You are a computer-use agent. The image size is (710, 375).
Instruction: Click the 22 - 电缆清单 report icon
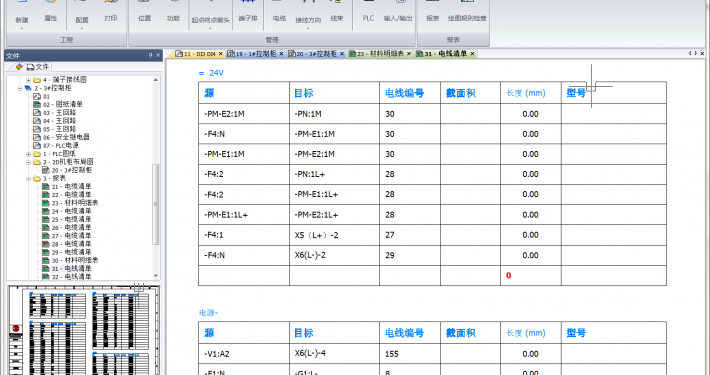pyautogui.click(x=46, y=195)
